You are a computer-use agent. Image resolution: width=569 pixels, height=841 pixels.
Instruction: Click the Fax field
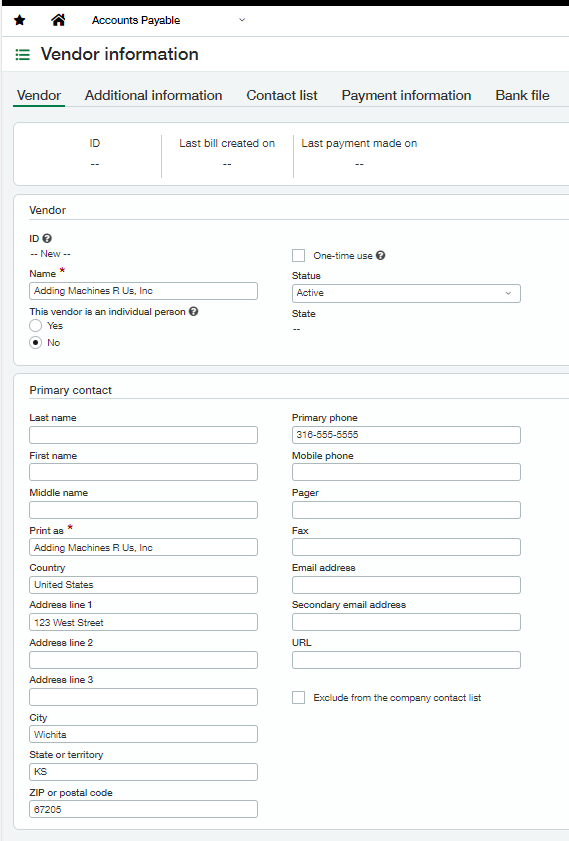click(406, 547)
